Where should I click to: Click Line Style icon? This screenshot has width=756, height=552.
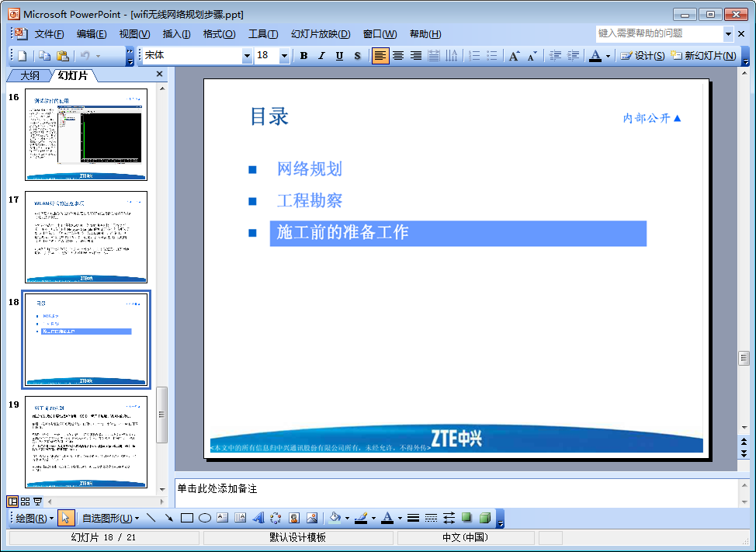[413, 519]
